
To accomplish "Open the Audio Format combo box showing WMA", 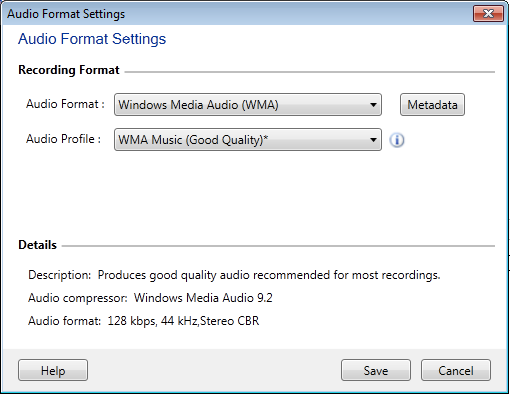I will pyautogui.click(x=248, y=105).
